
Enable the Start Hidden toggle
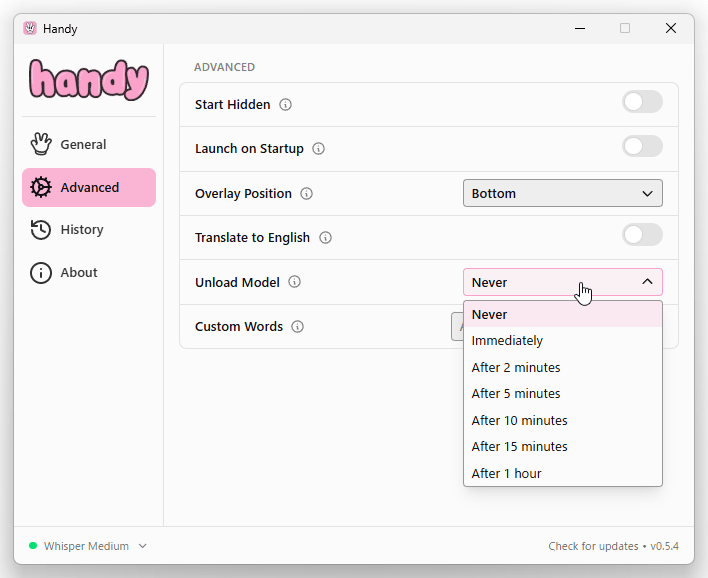point(642,102)
